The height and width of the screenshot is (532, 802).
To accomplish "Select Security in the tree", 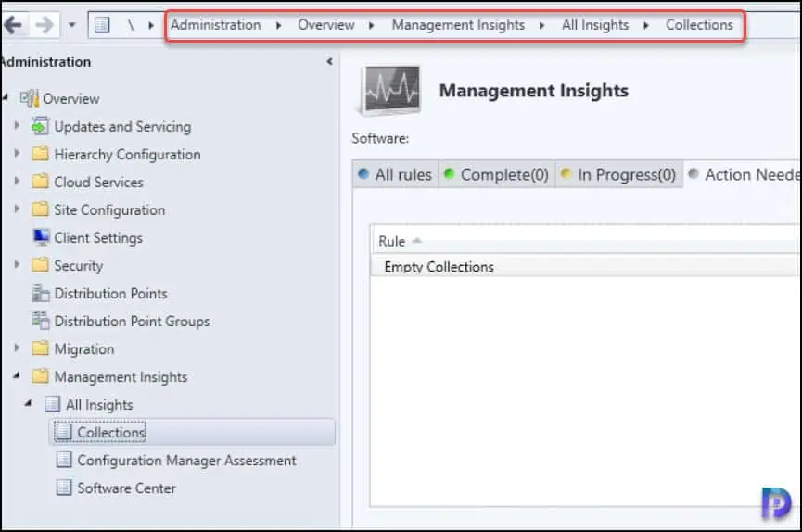I will click(78, 266).
